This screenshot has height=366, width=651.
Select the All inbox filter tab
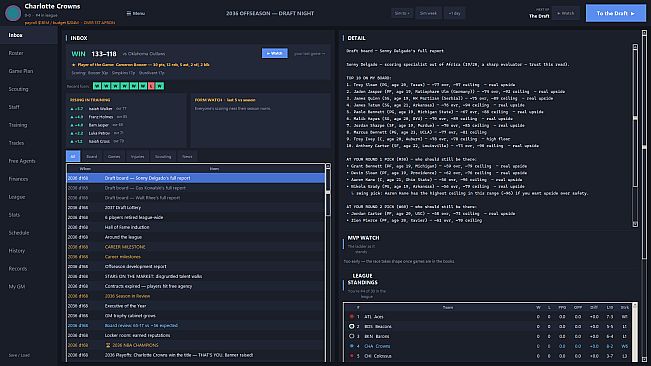73,156
